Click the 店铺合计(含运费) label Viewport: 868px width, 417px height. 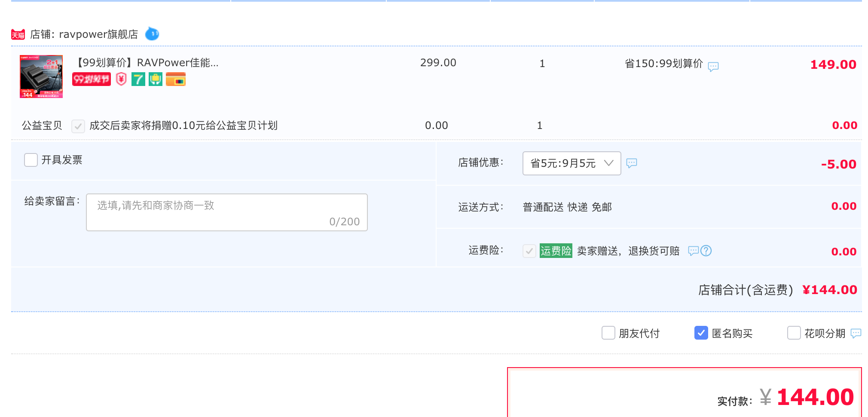click(746, 290)
